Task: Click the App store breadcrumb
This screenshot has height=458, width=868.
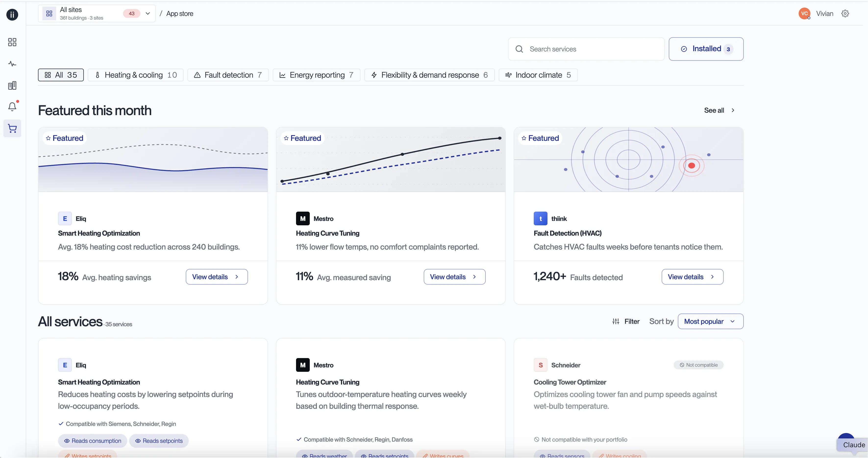Action: [x=180, y=14]
